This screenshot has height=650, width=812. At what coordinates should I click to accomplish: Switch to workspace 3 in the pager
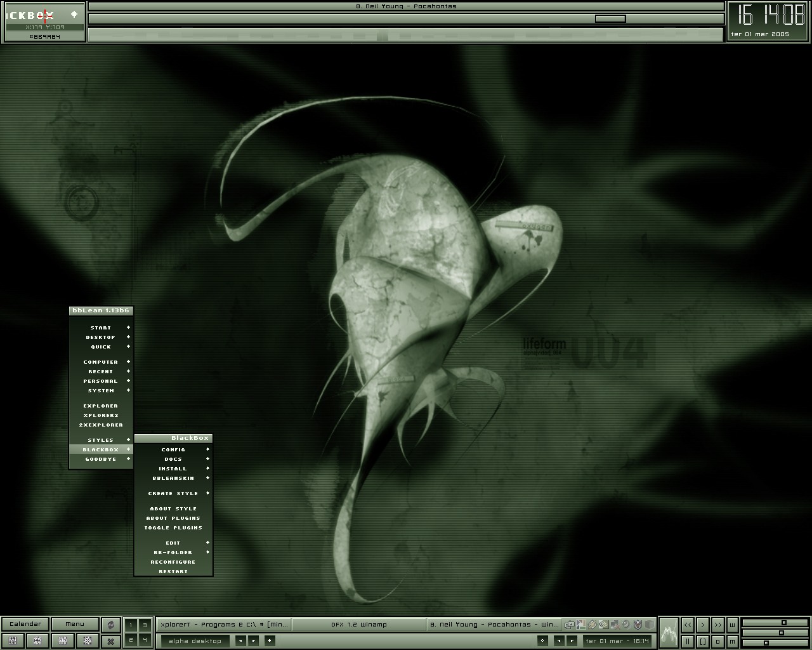(x=145, y=625)
